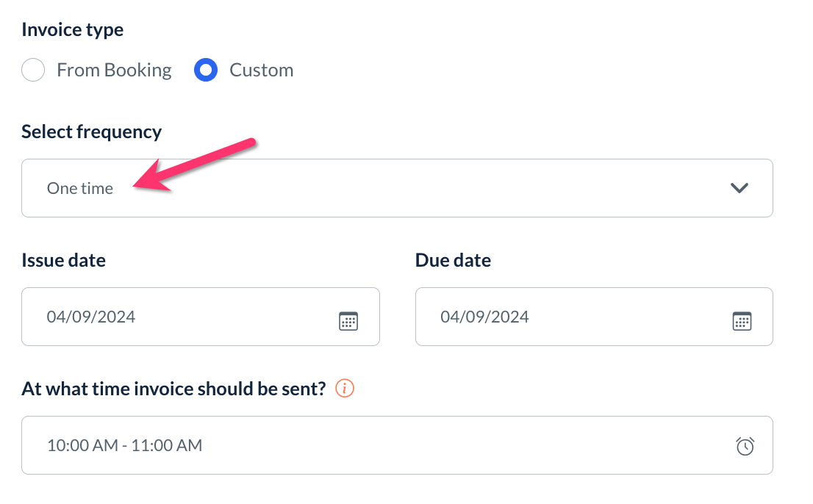Click the orange info icon beside the send time question

345,389
